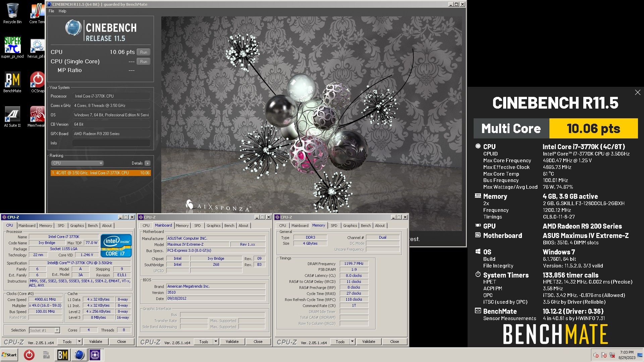The image size is (644, 362).
Task: Expand Tools dropdown arrow in Memory CPU-Z window
Action: point(353,342)
